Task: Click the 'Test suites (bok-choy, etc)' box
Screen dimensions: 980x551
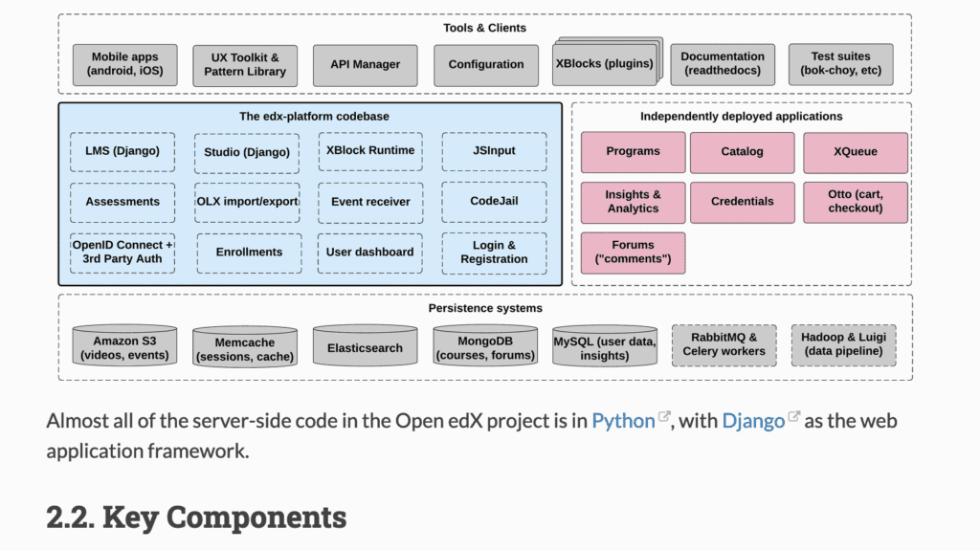Action: pyautogui.click(x=840, y=64)
